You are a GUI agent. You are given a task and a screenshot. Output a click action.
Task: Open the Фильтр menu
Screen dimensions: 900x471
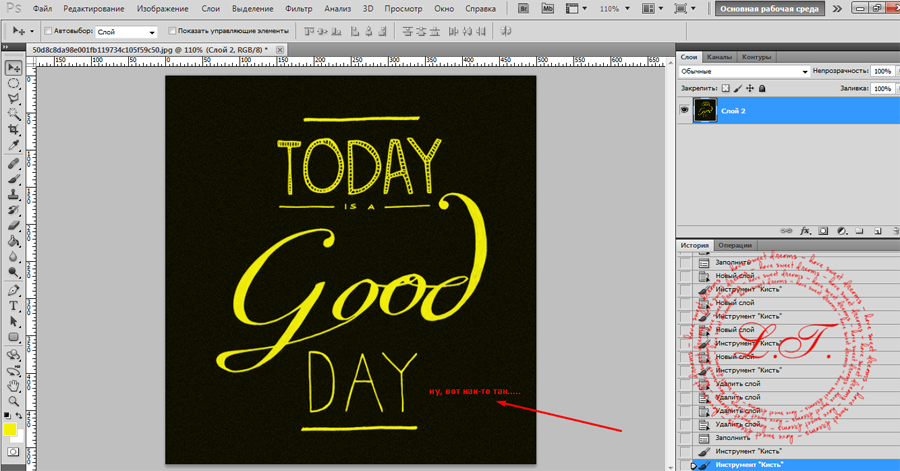point(299,9)
